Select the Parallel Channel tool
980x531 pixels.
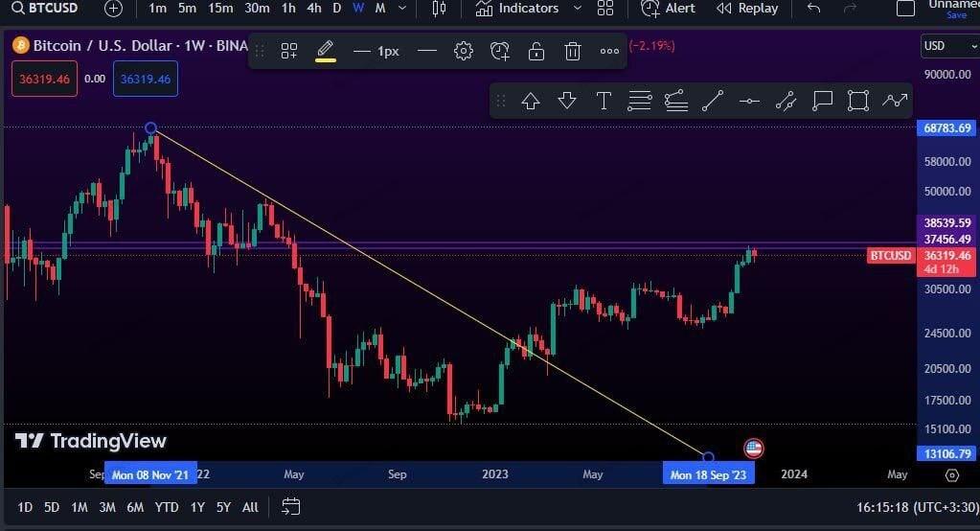tap(786, 101)
